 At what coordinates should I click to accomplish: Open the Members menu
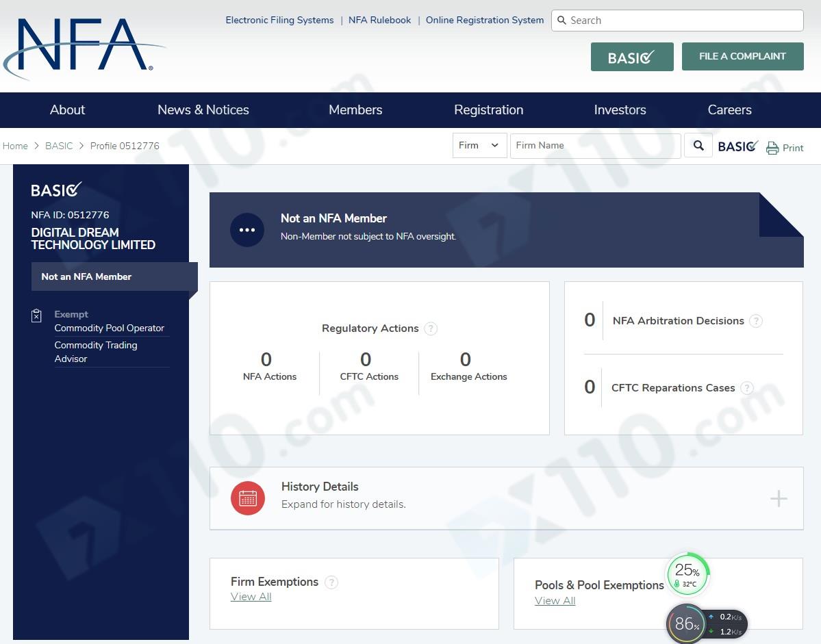[355, 110]
